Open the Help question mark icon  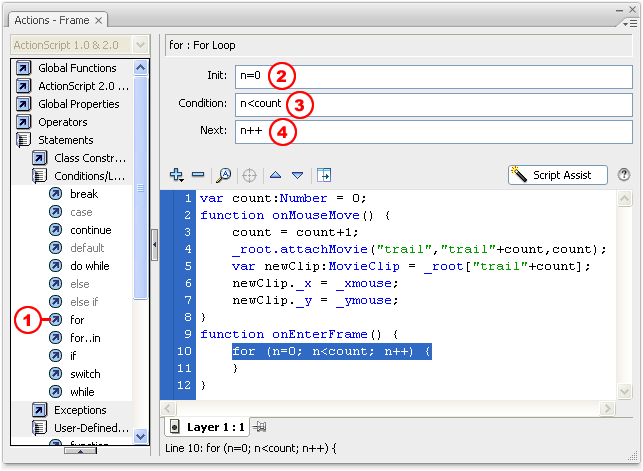point(624,174)
